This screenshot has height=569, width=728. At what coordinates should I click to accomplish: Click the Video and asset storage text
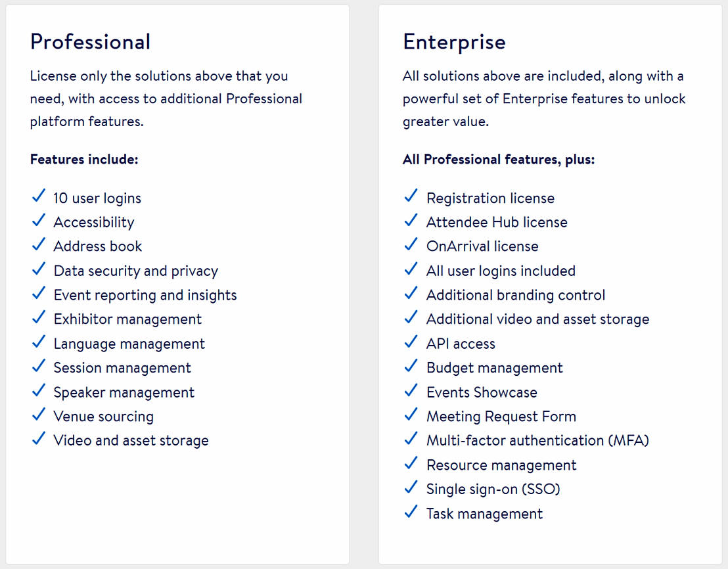click(x=131, y=440)
